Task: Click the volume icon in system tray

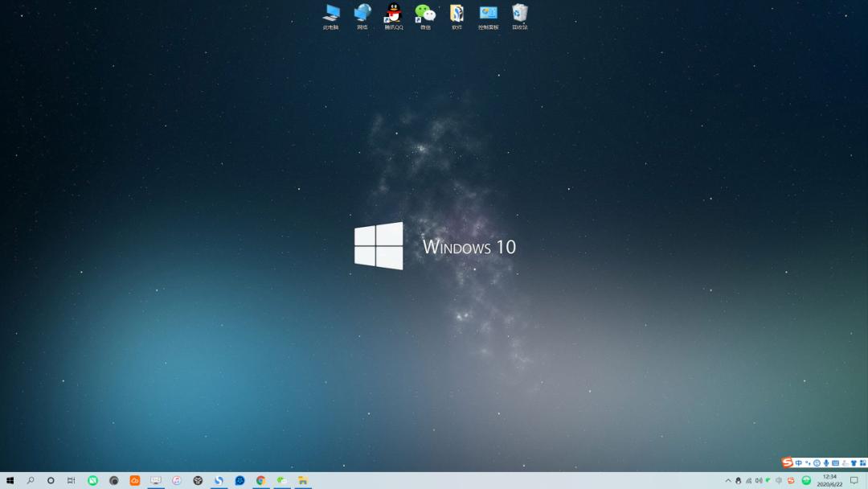Action: pyautogui.click(x=759, y=480)
